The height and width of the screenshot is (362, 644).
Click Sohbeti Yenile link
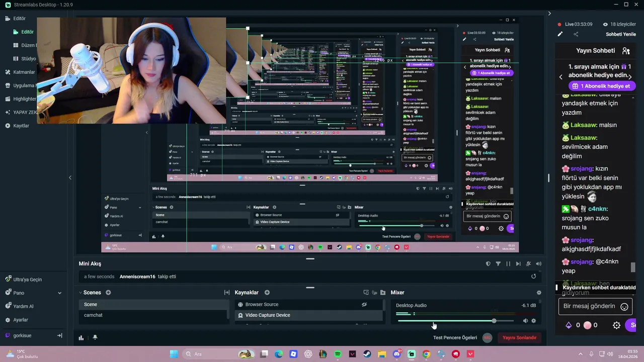click(x=621, y=34)
